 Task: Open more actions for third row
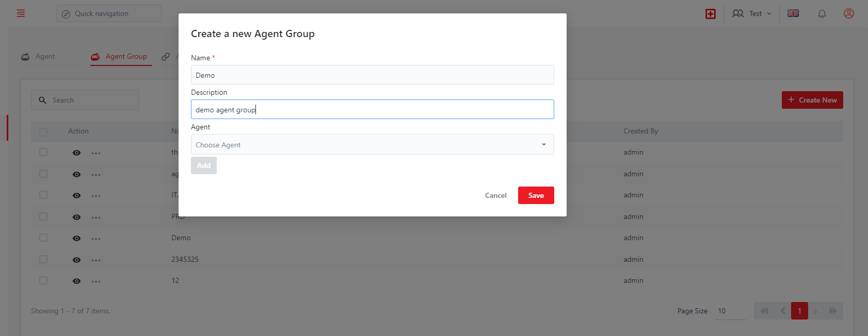pos(96,196)
